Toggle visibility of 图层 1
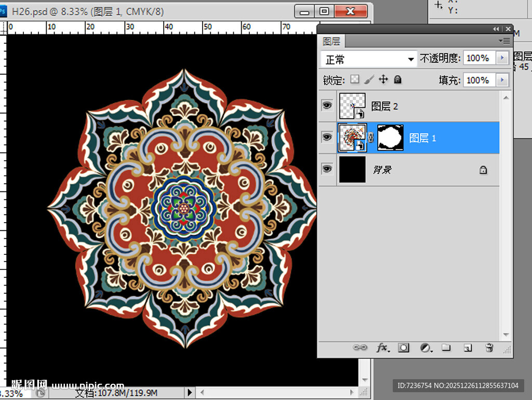Viewport: 532px width, 400px height. 327,137
